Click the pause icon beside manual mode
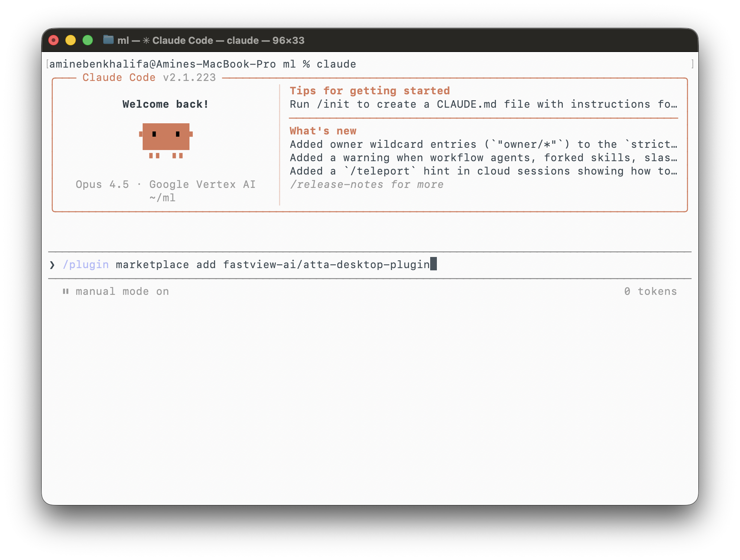 point(66,292)
